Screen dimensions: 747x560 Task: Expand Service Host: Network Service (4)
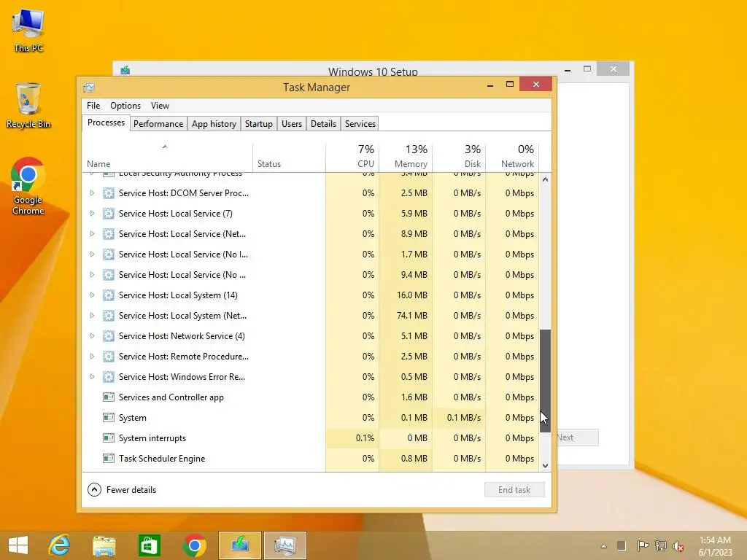92,336
